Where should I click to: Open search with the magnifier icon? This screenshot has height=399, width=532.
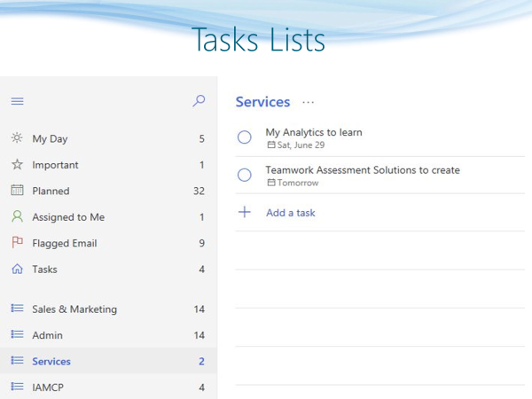click(199, 101)
